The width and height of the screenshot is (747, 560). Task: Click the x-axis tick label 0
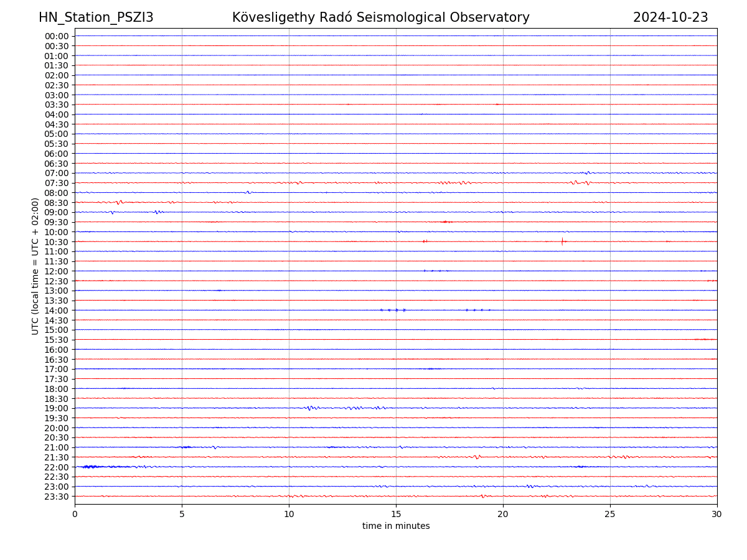(x=75, y=515)
